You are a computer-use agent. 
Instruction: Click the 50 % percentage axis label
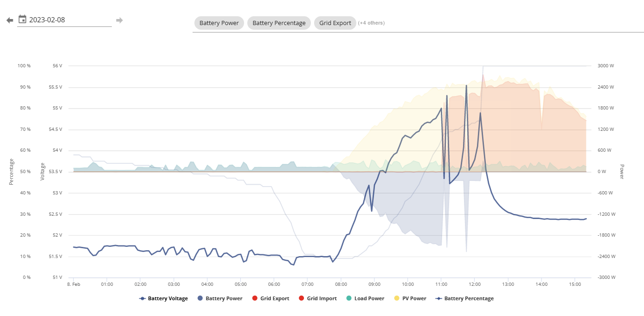(x=25, y=172)
